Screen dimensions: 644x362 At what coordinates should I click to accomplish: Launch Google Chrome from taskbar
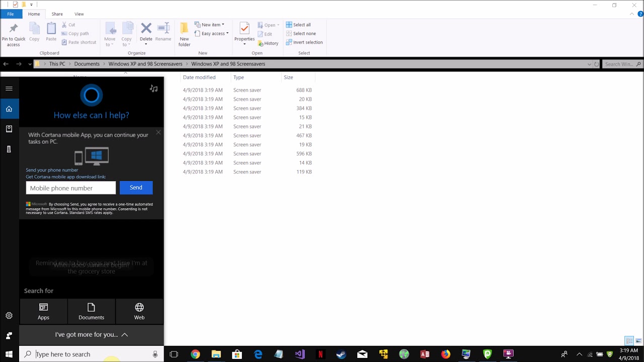[x=195, y=354]
